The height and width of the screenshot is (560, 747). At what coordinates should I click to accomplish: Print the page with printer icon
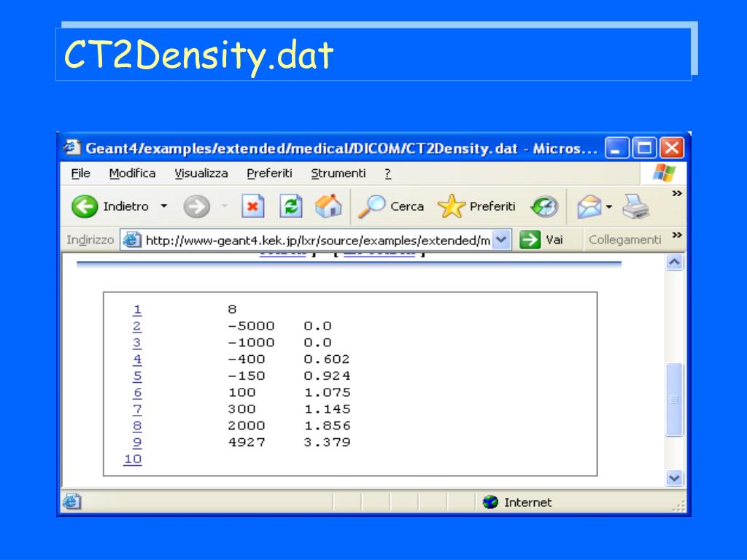click(x=635, y=206)
